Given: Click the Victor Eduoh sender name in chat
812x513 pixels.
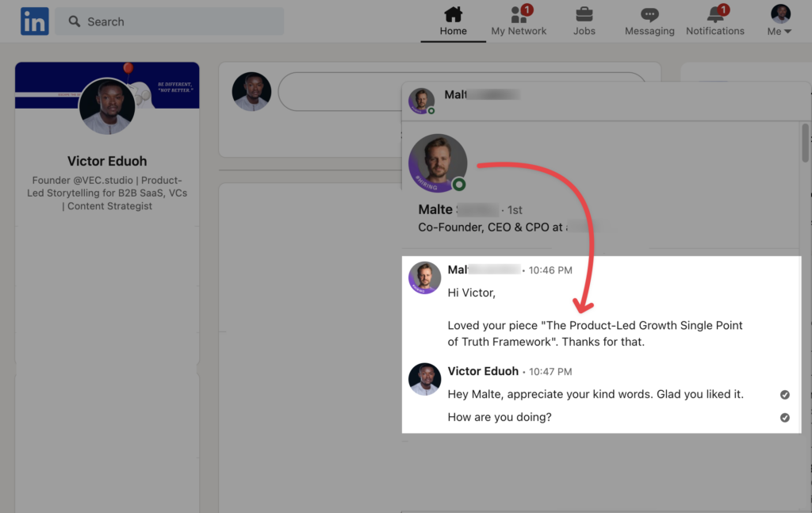Looking at the screenshot, I should (483, 371).
